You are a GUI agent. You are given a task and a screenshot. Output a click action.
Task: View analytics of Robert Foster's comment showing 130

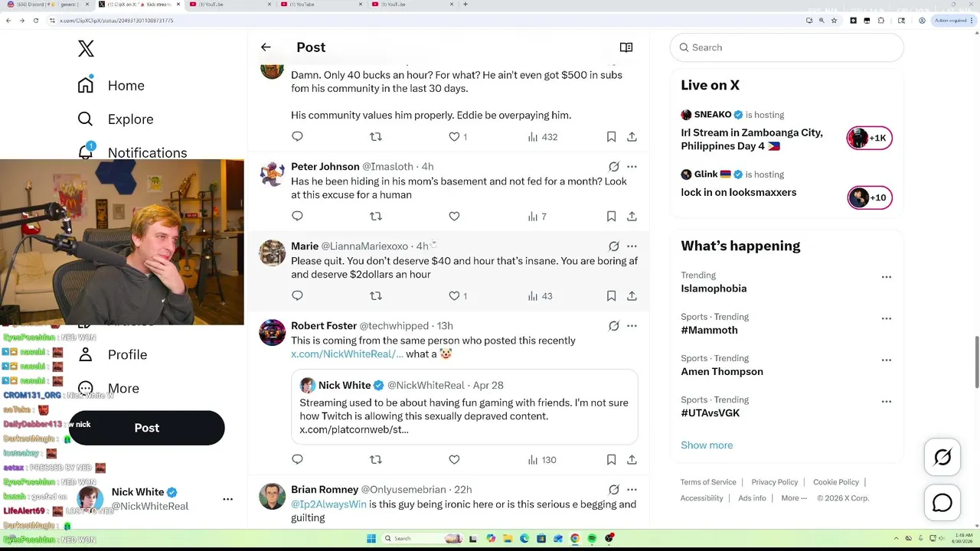(x=542, y=460)
